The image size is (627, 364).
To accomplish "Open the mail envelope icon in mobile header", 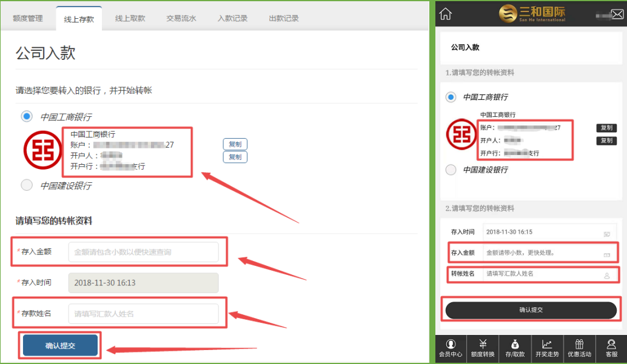I will click(619, 15).
